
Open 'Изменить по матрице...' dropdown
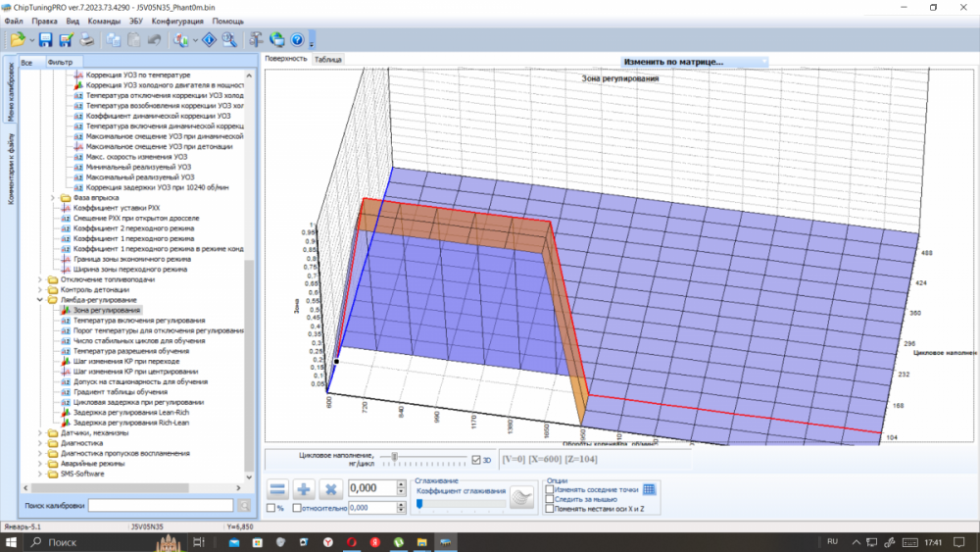[694, 62]
